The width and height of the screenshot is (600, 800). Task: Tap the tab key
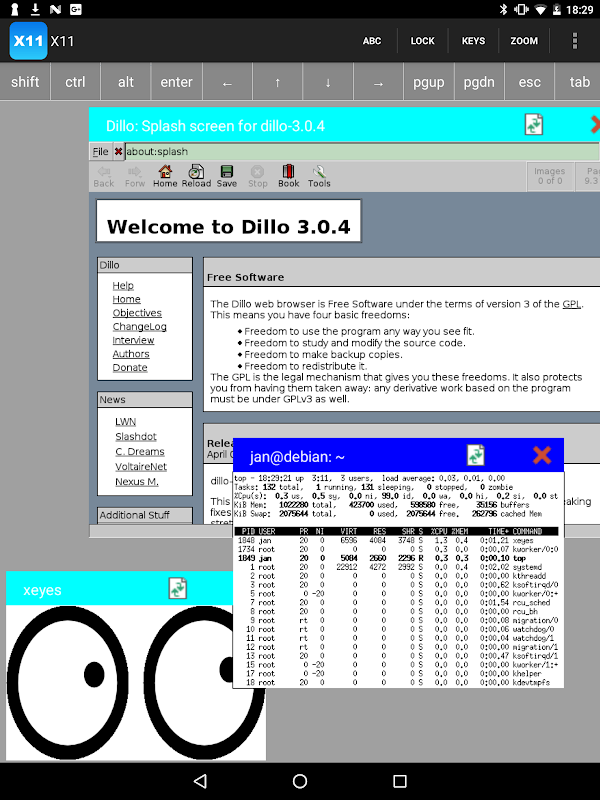[x=579, y=82]
